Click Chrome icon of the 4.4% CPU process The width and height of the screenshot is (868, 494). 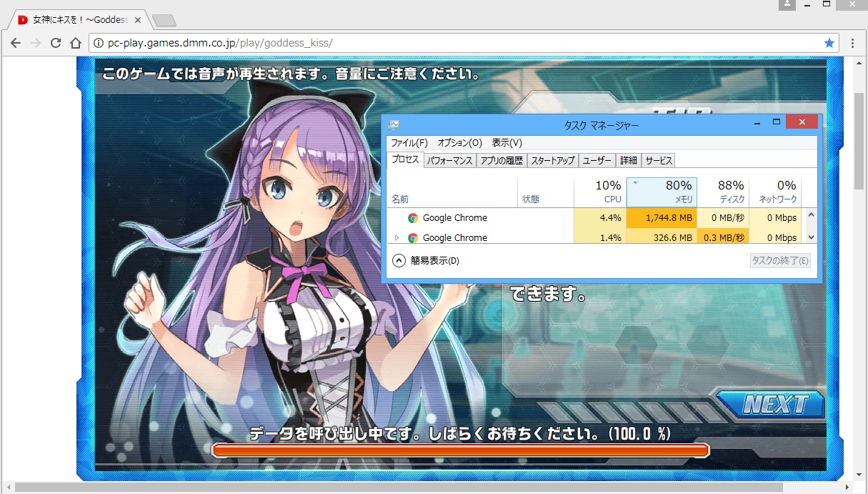click(413, 218)
